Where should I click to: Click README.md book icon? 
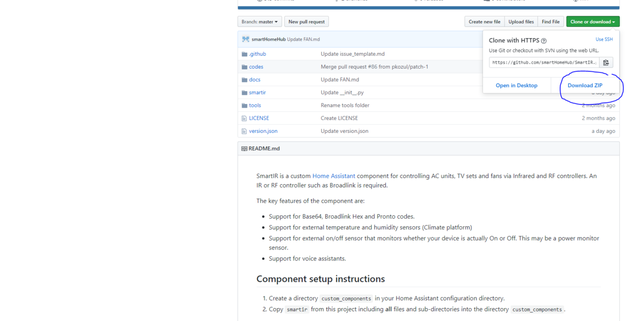244,148
